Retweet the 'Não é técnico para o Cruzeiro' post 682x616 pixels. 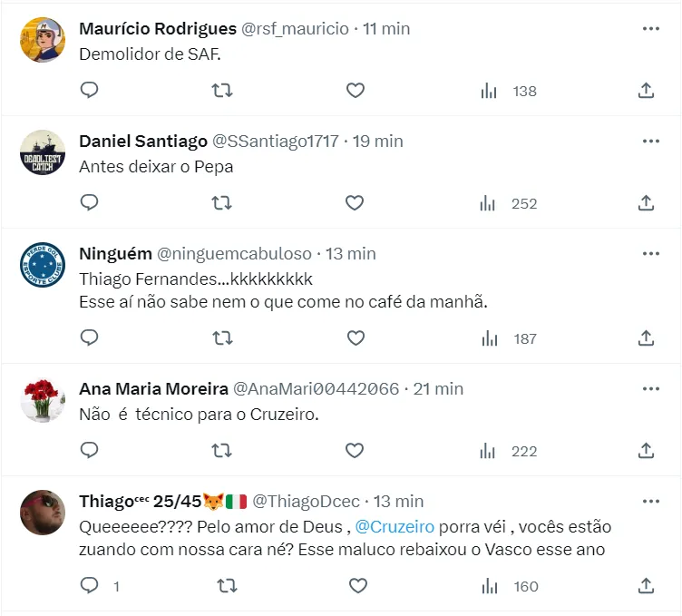click(x=222, y=451)
